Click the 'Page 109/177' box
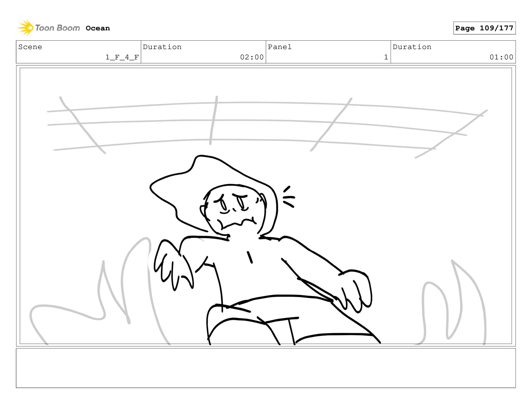 pyautogui.click(x=484, y=28)
